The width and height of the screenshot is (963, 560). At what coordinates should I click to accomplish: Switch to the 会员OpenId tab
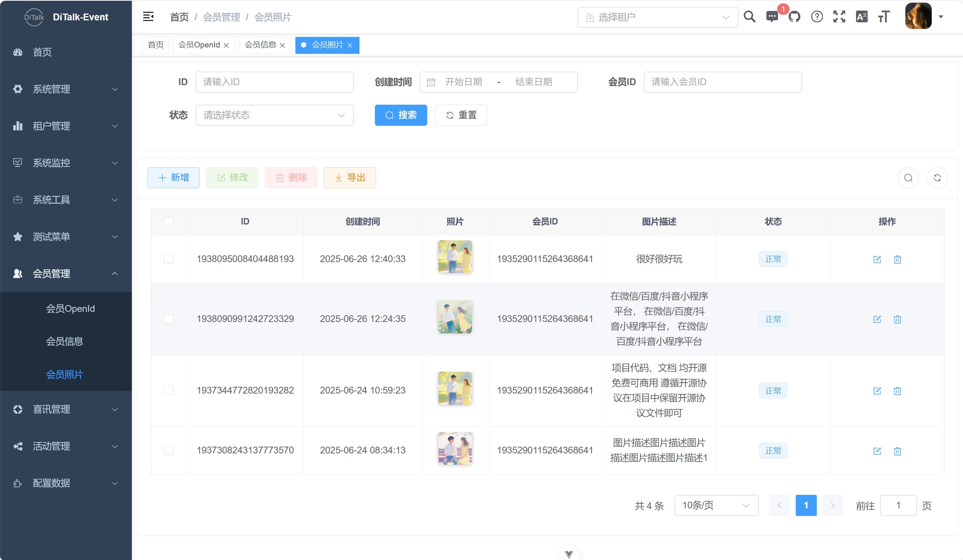[199, 45]
